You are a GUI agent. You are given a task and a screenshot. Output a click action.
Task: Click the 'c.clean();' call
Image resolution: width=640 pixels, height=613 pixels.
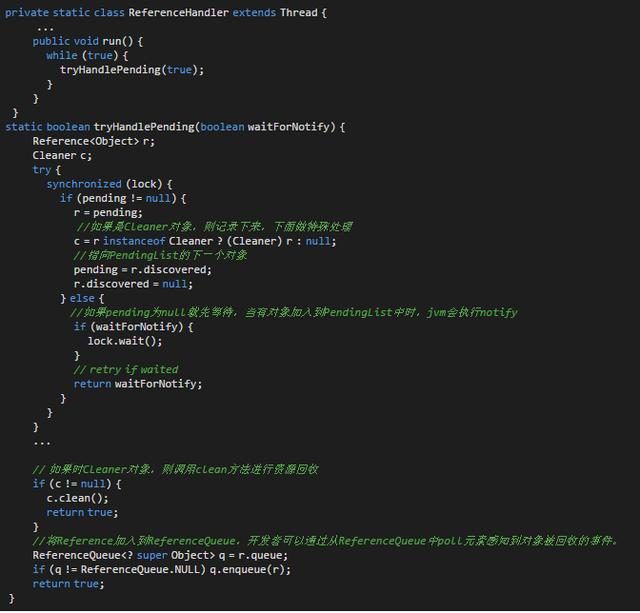pyautogui.click(x=78, y=498)
